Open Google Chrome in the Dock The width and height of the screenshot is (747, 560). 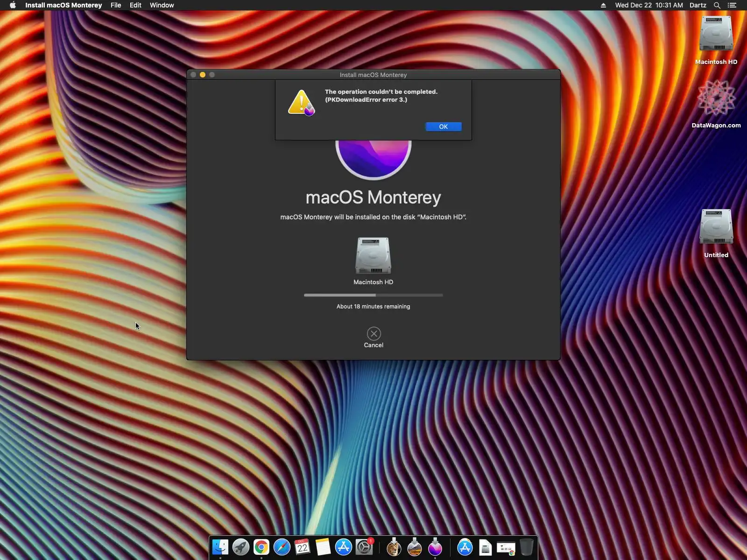click(x=261, y=547)
